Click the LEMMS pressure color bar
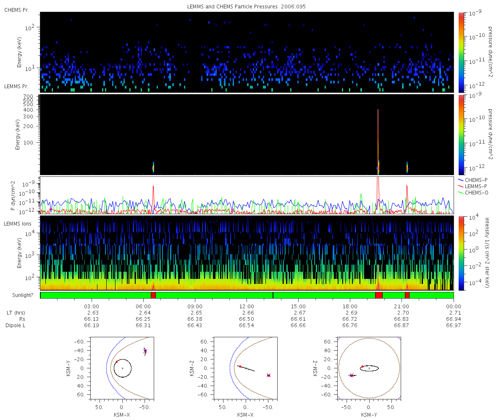504x420 pixels. pos(461,134)
